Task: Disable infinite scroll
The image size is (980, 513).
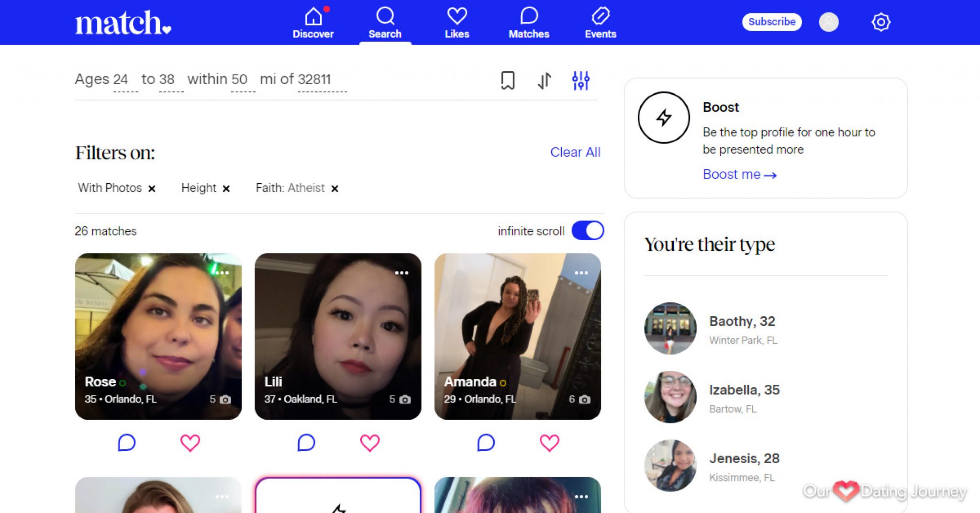Action: (587, 230)
